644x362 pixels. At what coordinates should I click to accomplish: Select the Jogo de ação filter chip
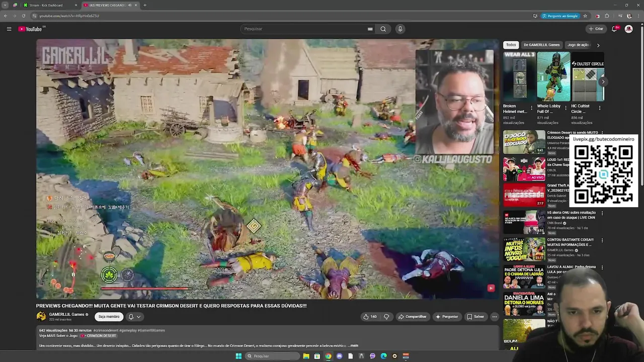point(578,45)
